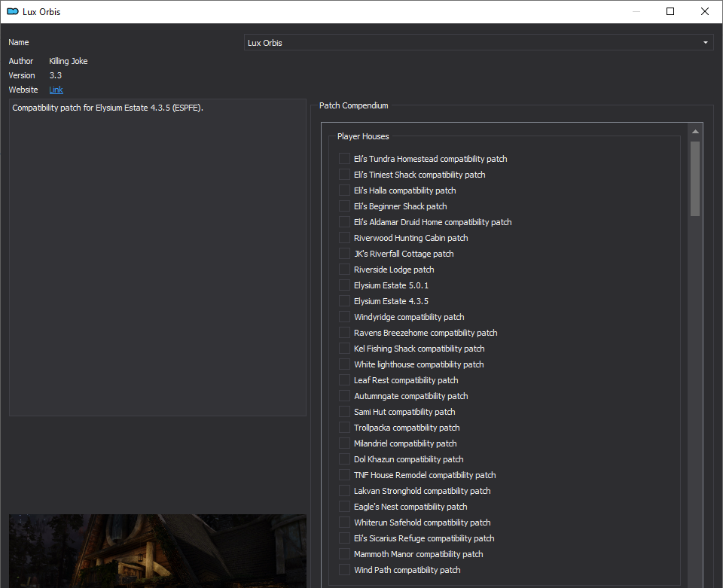Toggle Milandriel compatibility patch

point(344,443)
